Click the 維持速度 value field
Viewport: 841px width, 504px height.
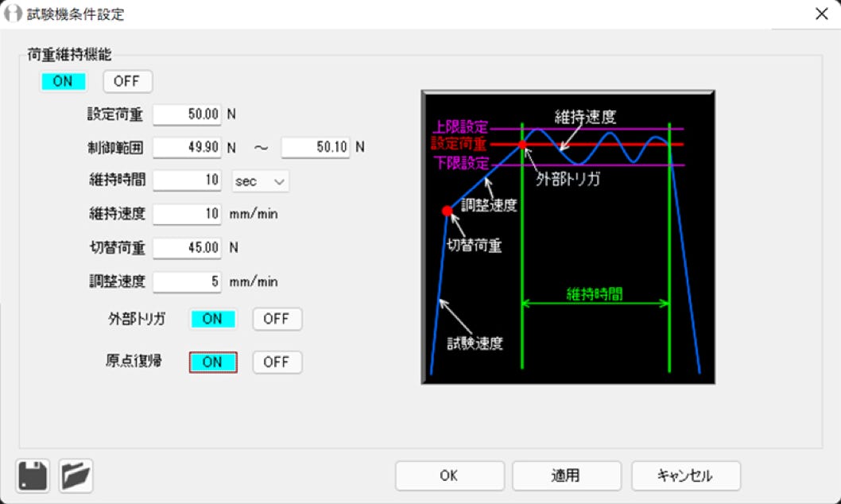187,214
